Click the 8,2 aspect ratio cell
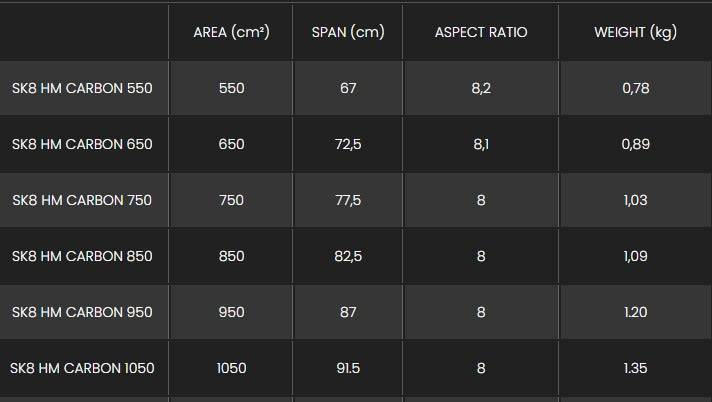This screenshot has height=402, width=712. click(481, 88)
